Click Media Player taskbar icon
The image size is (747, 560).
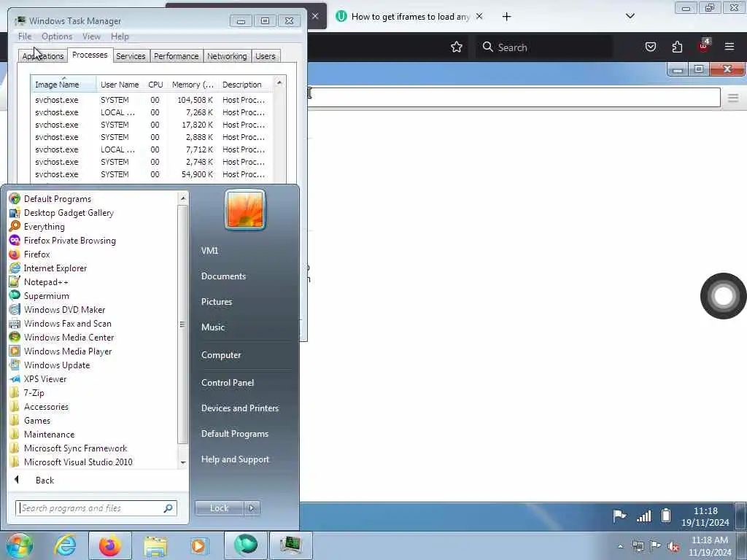[199, 545]
